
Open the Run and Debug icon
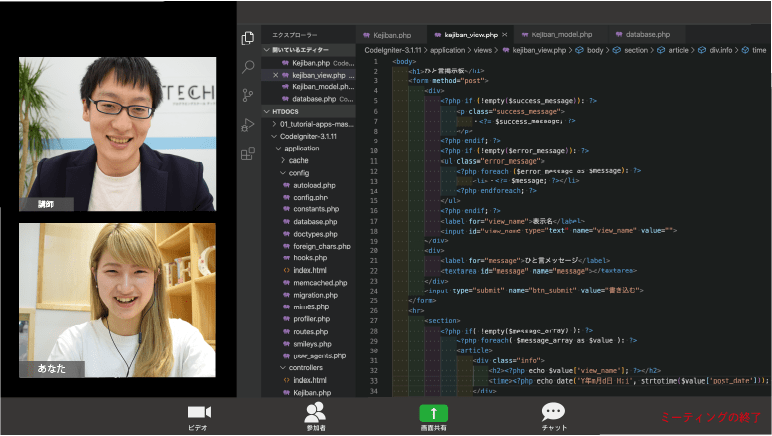(248, 125)
